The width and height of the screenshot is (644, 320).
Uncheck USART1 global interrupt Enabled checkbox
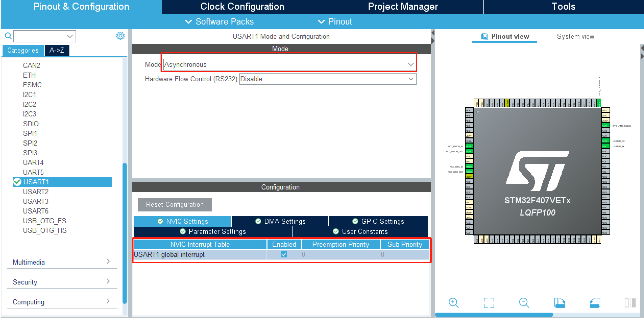coord(284,254)
